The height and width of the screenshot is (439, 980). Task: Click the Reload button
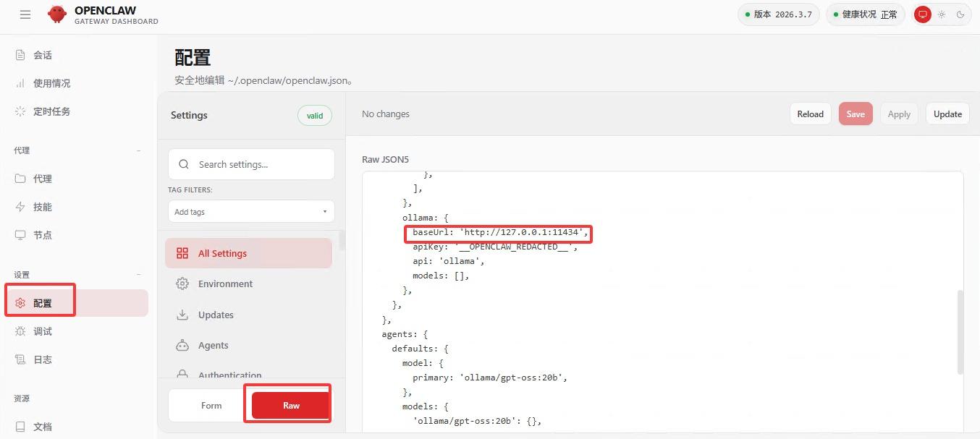pyautogui.click(x=810, y=114)
